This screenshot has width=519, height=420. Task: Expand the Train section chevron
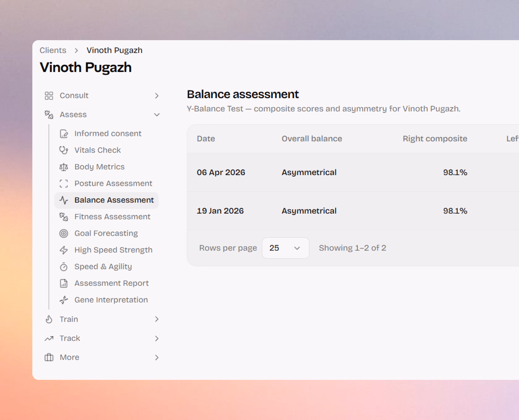[157, 319]
